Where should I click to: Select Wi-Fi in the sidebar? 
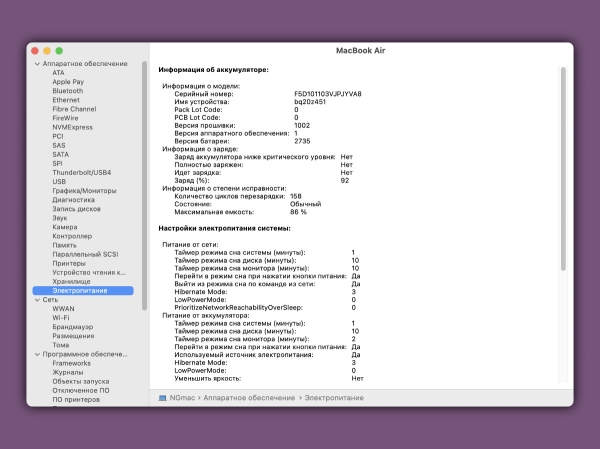coord(61,318)
